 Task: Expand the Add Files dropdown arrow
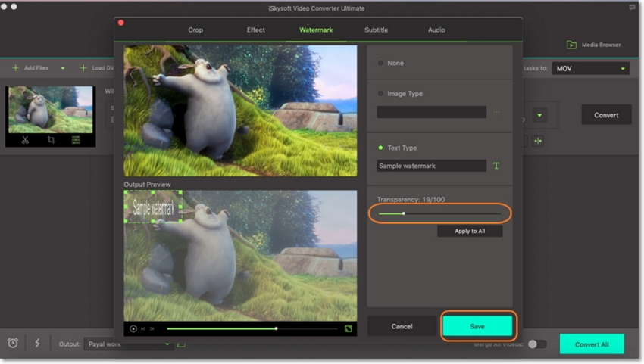click(63, 68)
